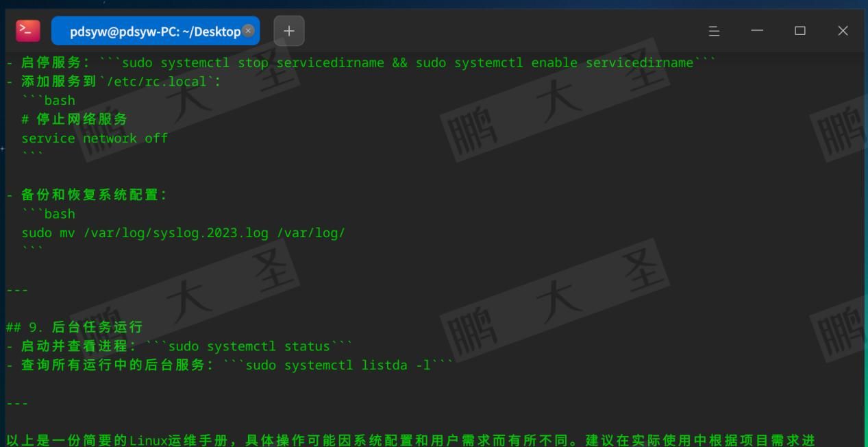The height and width of the screenshot is (447, 868).
Task: Maximize the terminal window
Action: (800, 31)
